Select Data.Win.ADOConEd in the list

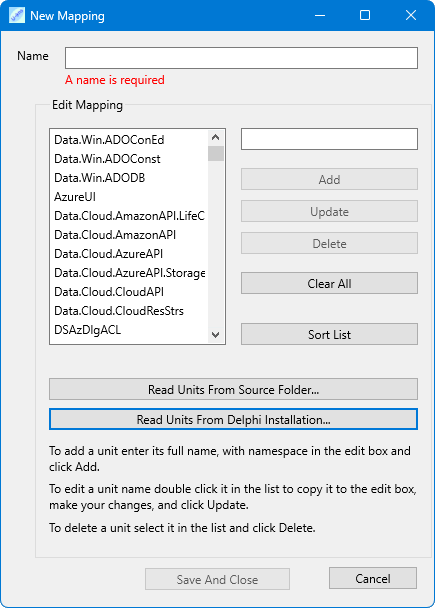(x=129, y=140)
